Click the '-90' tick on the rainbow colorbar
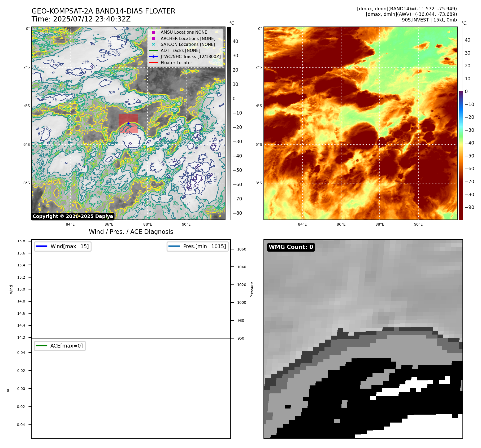 pyautogui.click(x=470, y=207)
